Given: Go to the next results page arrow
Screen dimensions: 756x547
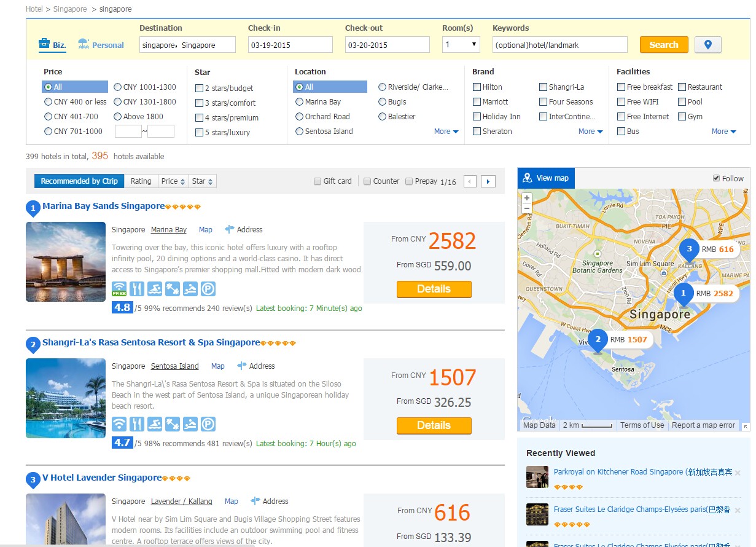Looking at the screenshot, I should click(x=488, y=181).
